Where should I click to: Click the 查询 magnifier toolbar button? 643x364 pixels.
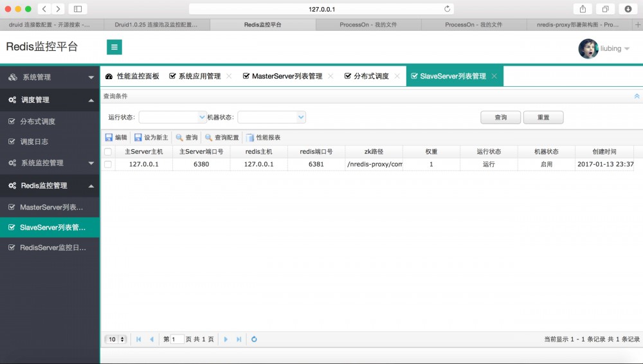(187, 138)
